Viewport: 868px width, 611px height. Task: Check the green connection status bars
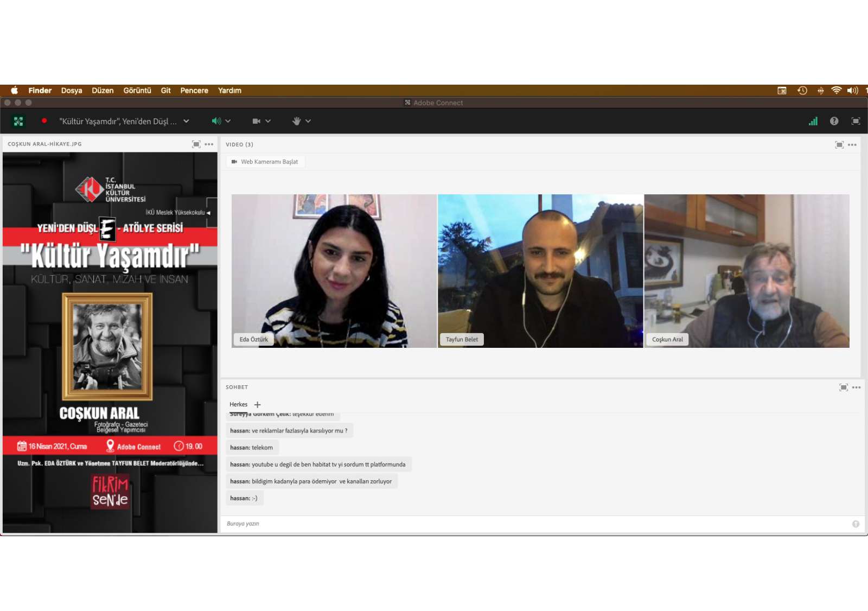coord(813,121)
